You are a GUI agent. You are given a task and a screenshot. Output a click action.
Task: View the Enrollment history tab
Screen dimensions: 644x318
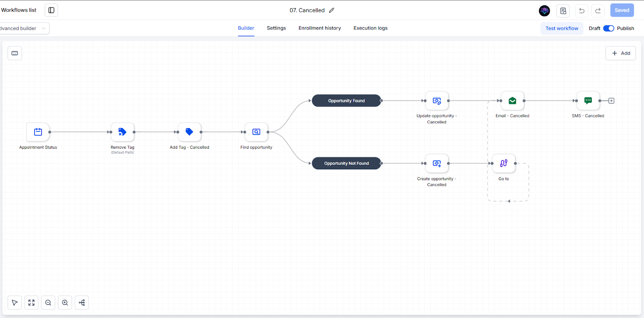tap(320, 28)
